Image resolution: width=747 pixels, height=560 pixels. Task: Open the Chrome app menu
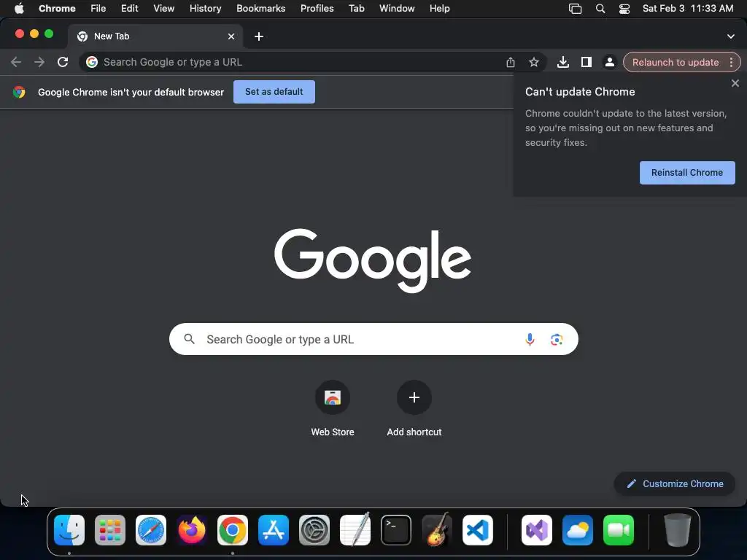pos(57,8)
